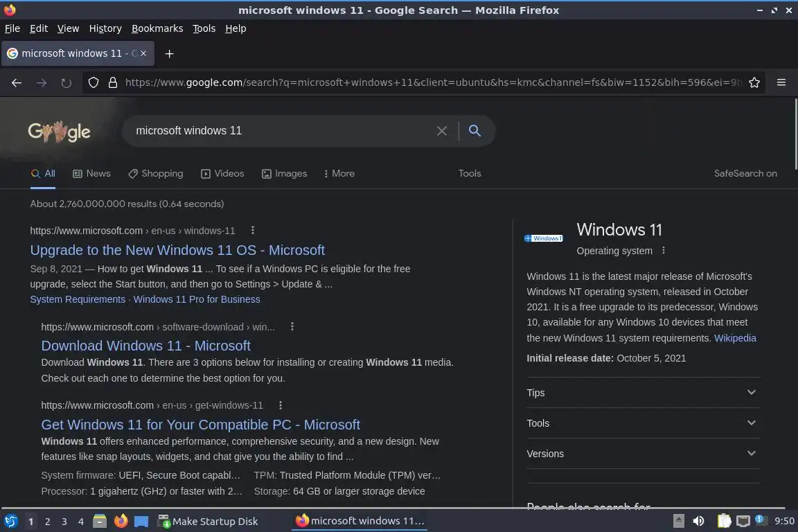Select the Firefox window taskbar entry

tap(360, 521)
